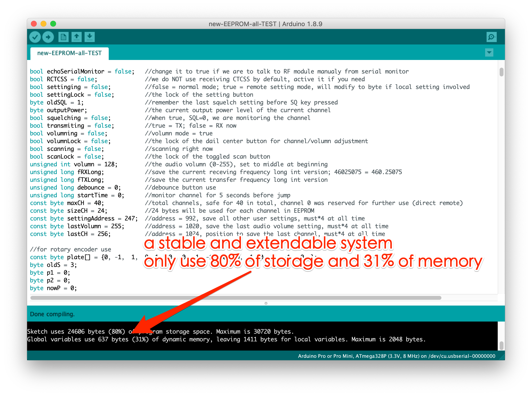Click the Upload arrow button
532x396 pixels.
coord(48,37)
